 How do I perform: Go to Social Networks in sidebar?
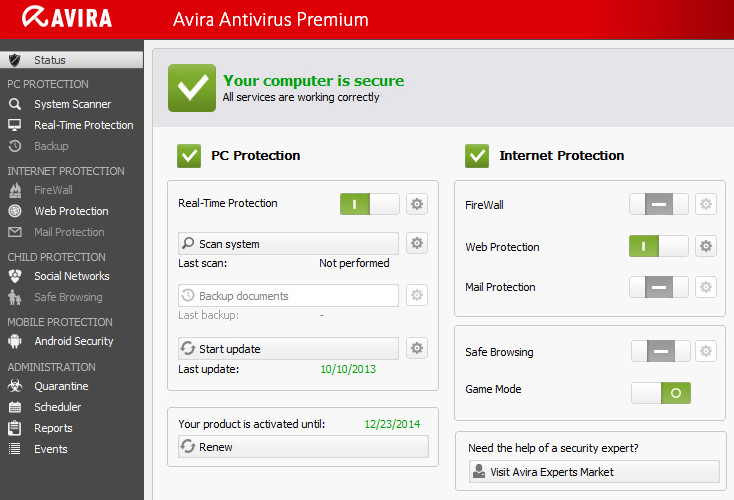click(x=71, y=276)
